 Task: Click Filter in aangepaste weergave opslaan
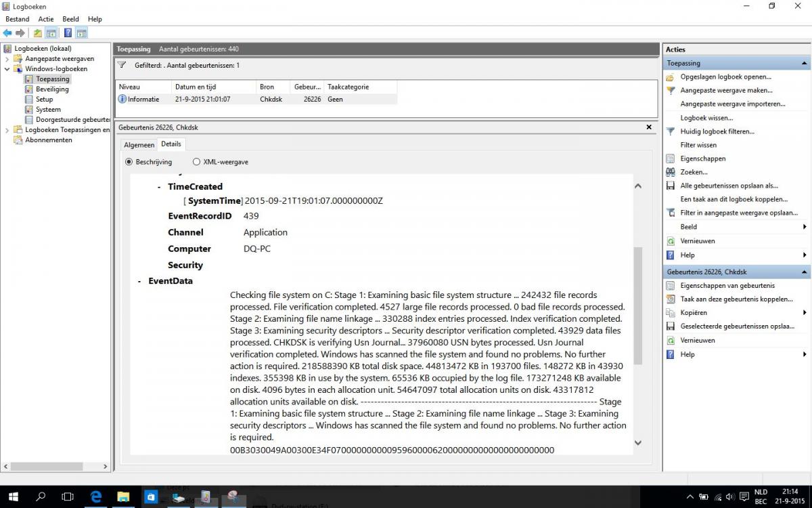[739, 213]
